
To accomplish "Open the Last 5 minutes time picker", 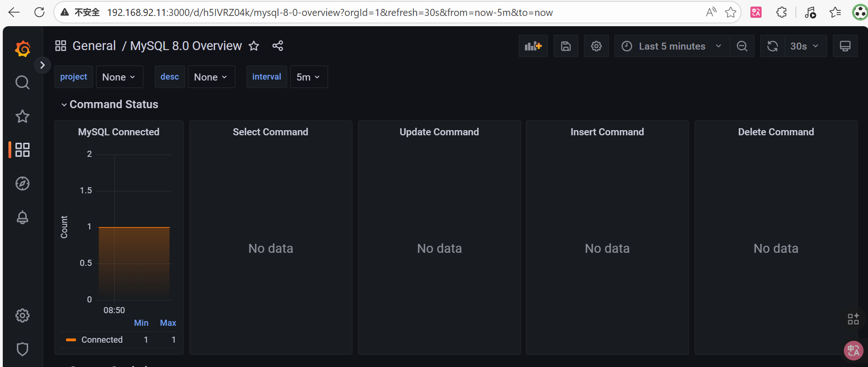I will 672,46.
